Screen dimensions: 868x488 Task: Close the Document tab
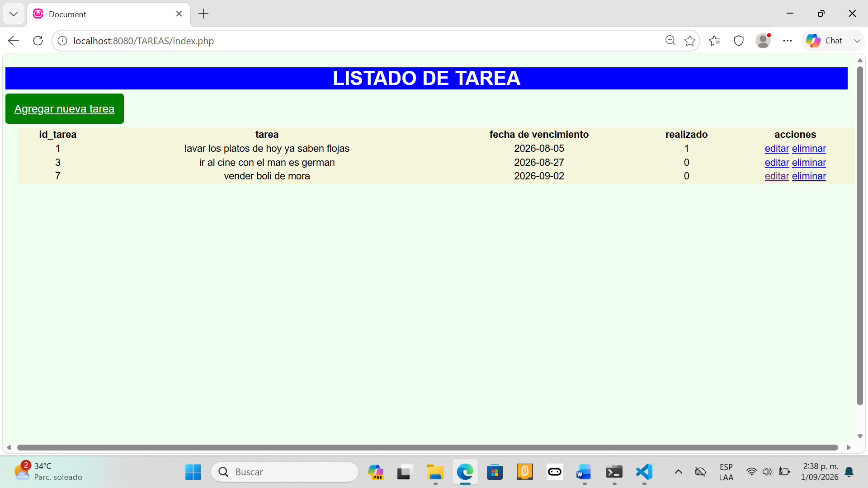pos(179,14)
